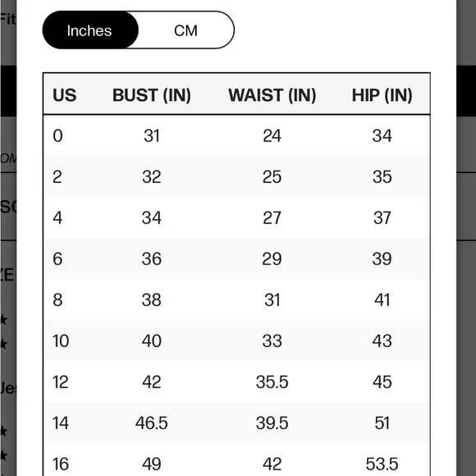This screenshot has height=476, width=476.
Task: Select the US size 6 row label
Action: click(x=57, y=259)
